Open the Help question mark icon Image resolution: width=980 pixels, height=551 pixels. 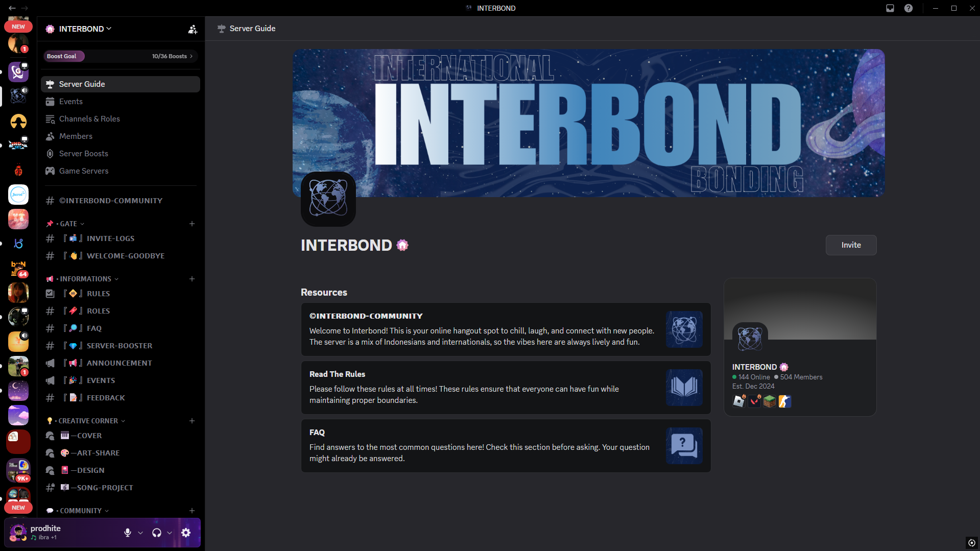click(x=909, y=8)
